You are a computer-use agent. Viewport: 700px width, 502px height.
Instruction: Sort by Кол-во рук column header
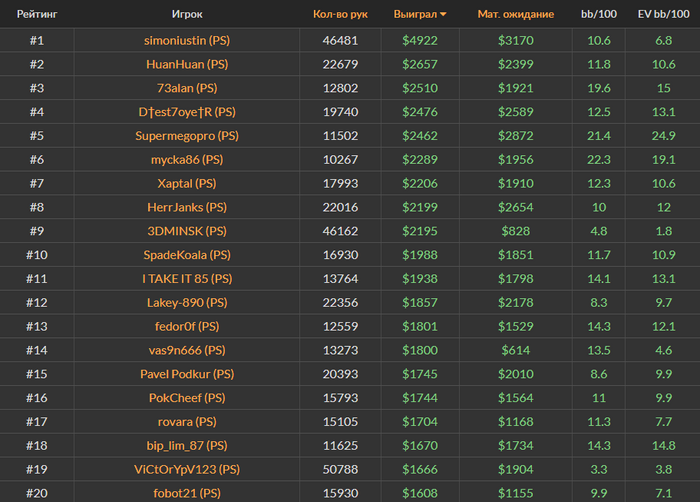[340, 14]
